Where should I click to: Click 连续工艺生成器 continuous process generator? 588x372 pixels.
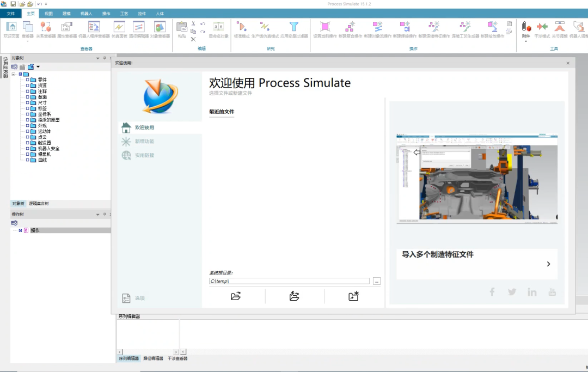point(465,29)
